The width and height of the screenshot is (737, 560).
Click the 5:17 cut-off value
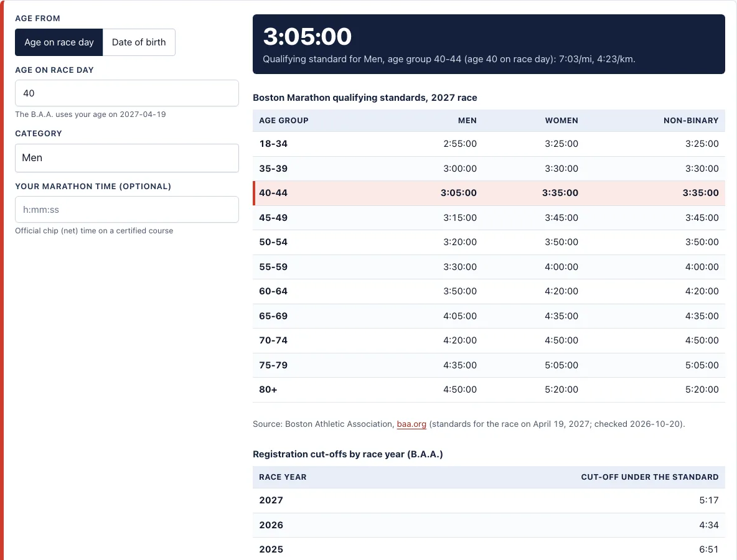[709, 500]
